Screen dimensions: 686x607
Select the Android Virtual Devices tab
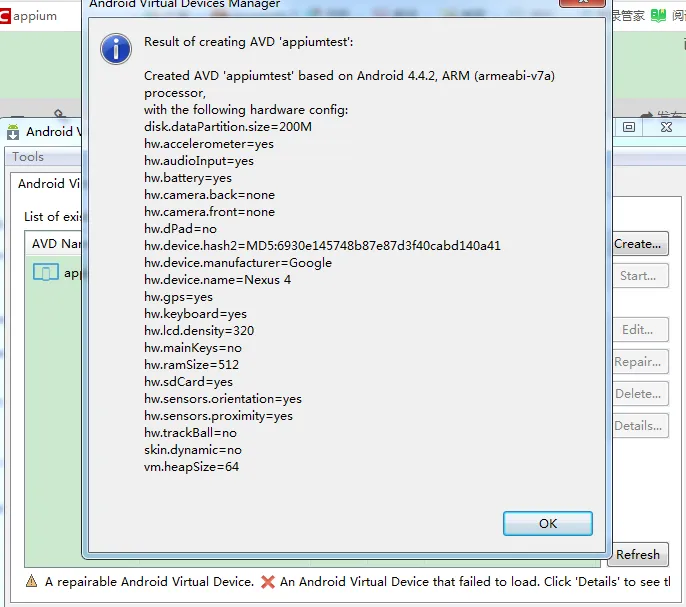(48, 183)
